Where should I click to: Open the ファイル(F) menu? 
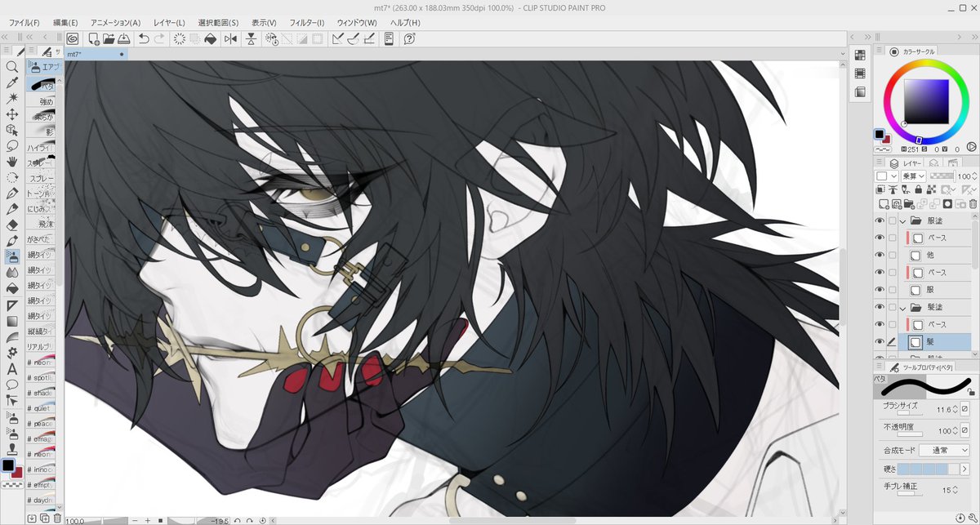pyautogui.click(x=24, y=23)
